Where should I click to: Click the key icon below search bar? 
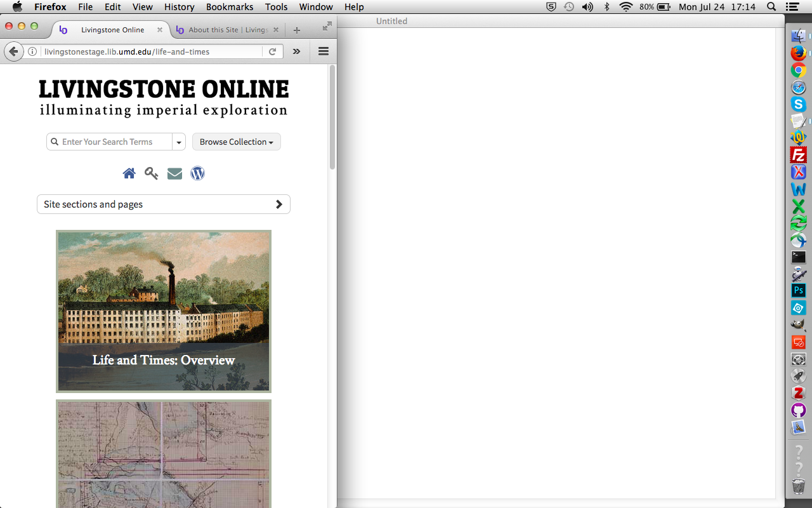coord(151,173)
